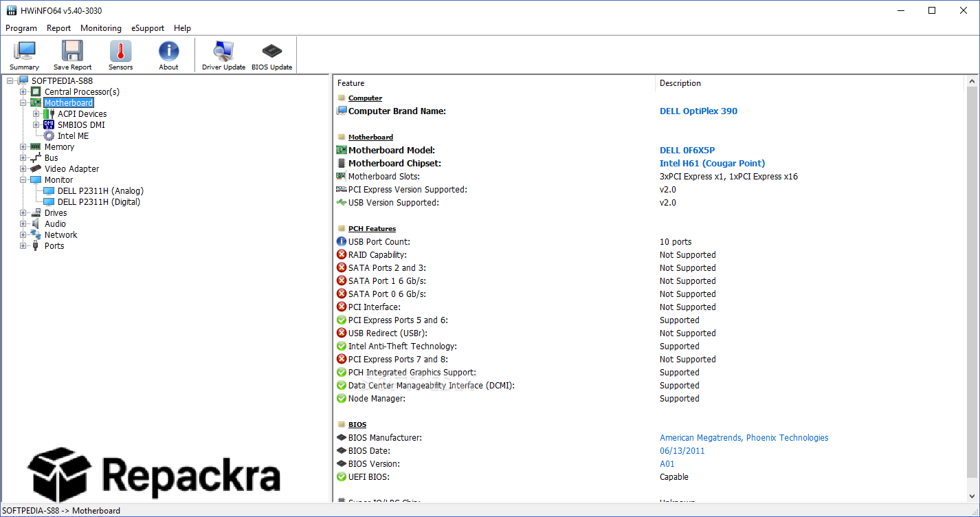Collapse the Motherboard tree node
980x517 pixels.
tap(23, 103)
